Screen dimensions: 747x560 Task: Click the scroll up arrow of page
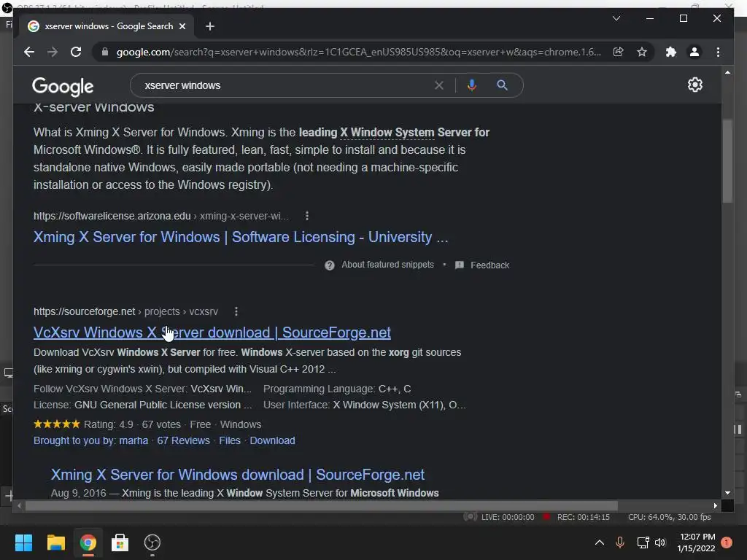point(727,72)
